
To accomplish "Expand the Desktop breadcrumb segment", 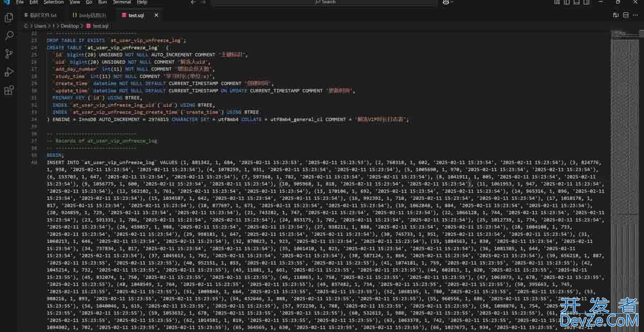I will [69, 26].
